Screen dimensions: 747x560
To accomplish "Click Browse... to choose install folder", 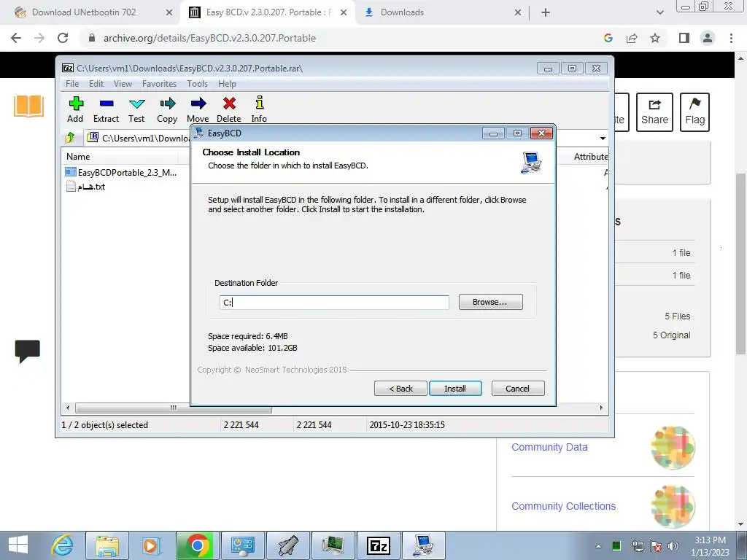I will (491, 302).
